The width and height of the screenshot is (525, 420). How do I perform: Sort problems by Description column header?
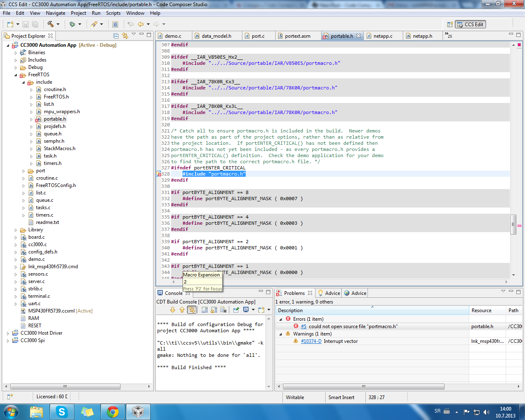click(372, 310)
